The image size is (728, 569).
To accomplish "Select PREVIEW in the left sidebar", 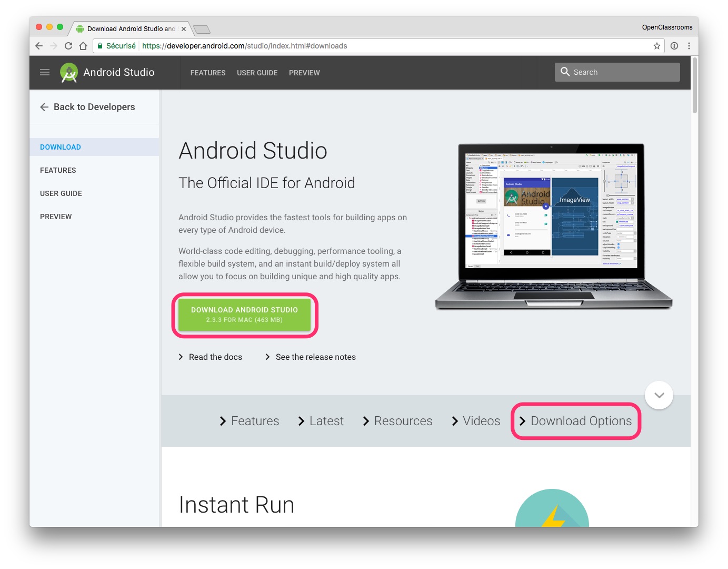I will [56, 217].
